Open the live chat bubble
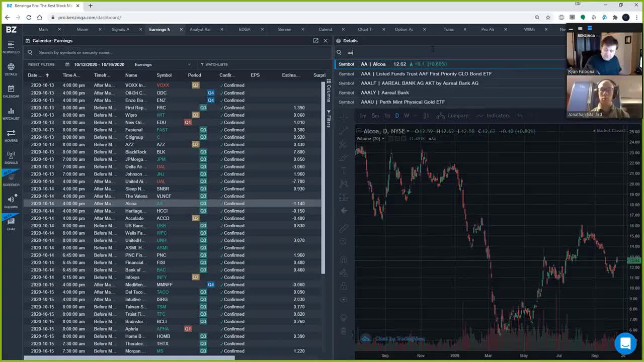Image resolution: width=644 pixels, height=362 pixels. tap(625, 343)
